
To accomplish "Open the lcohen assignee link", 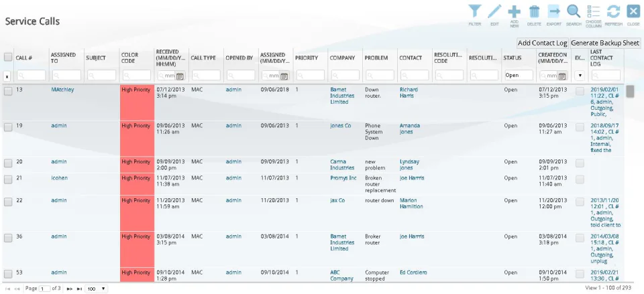I will tap(60, 178).
